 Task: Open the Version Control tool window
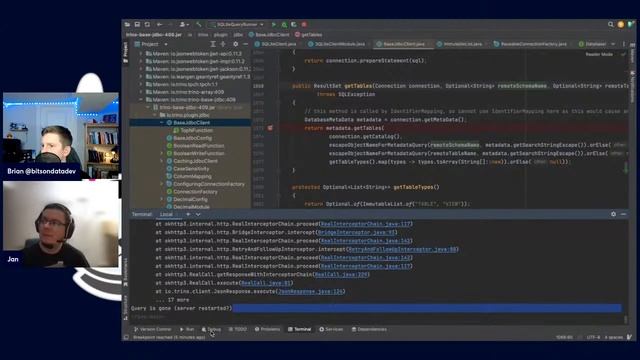coord(153,329)
